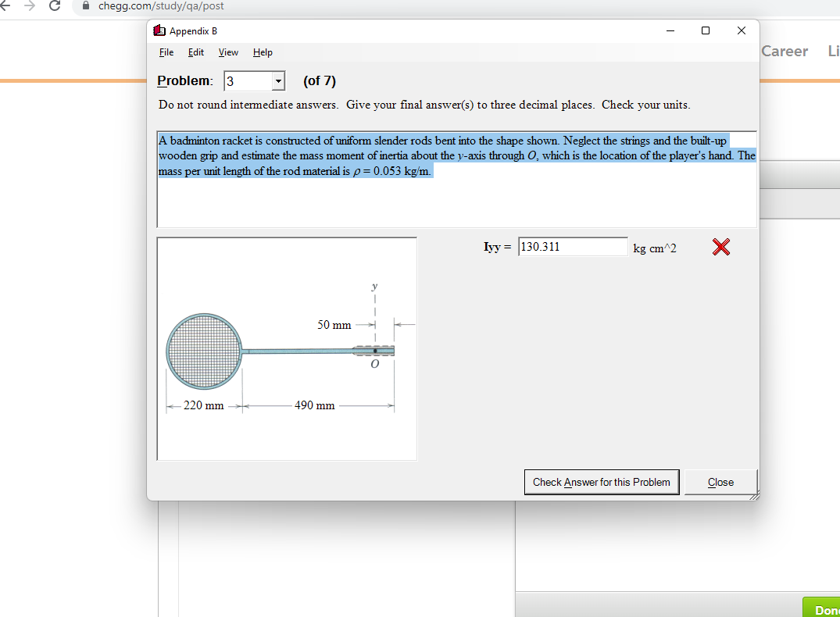840x617 pixels.
Task: Click the lock icon in address bar
Action: 86,6
